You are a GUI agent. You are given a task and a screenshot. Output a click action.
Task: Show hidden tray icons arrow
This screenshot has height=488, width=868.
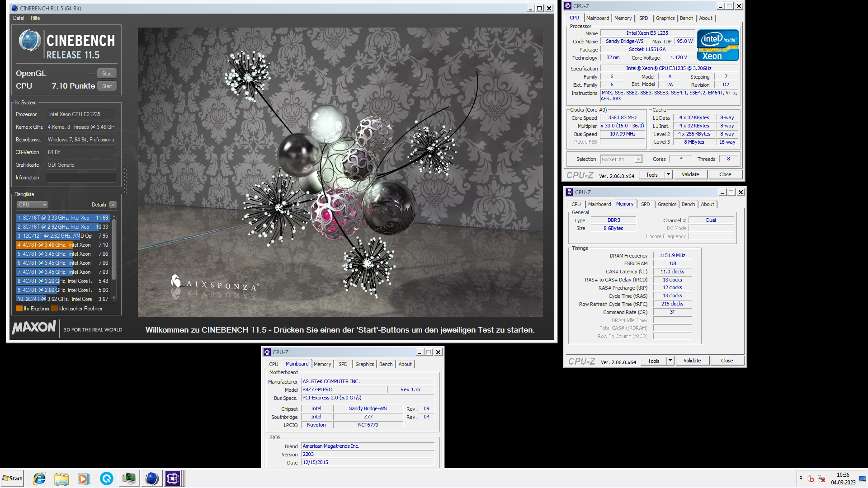pos(801,478)
